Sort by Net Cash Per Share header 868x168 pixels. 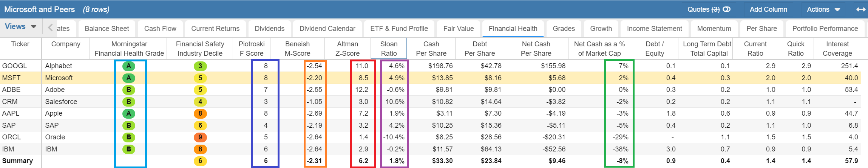536,49
